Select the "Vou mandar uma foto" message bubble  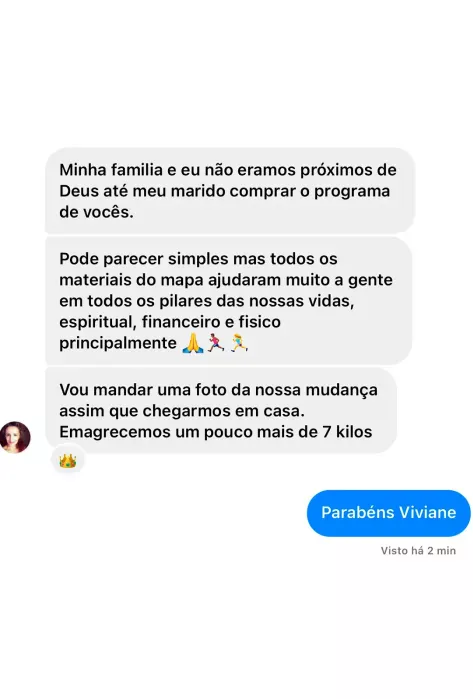[221, 411]
